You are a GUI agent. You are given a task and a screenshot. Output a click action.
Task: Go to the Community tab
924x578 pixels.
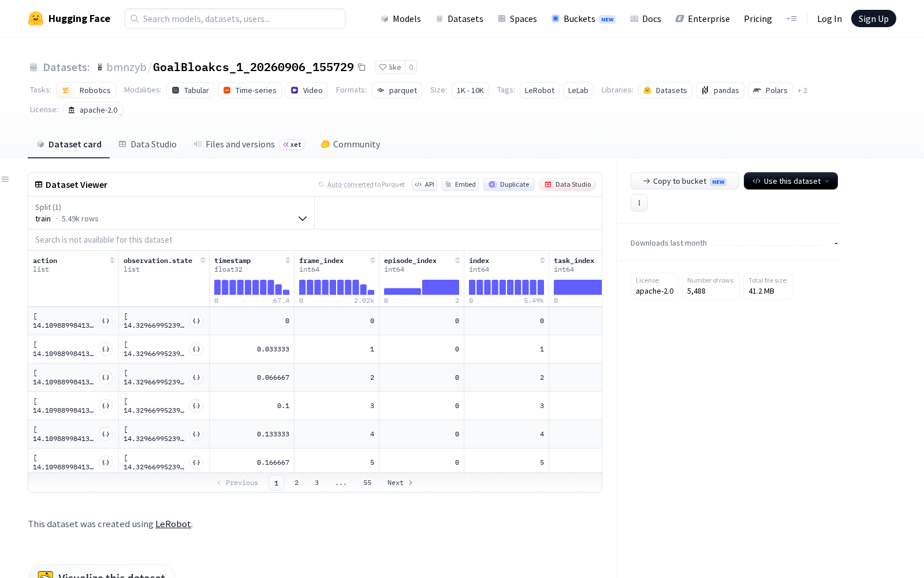coord(351,144)
